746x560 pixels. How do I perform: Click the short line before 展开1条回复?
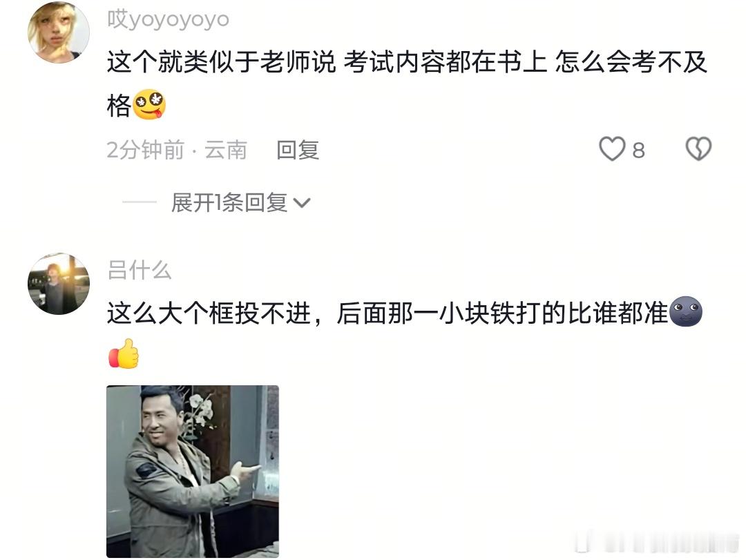click(140, 202)
